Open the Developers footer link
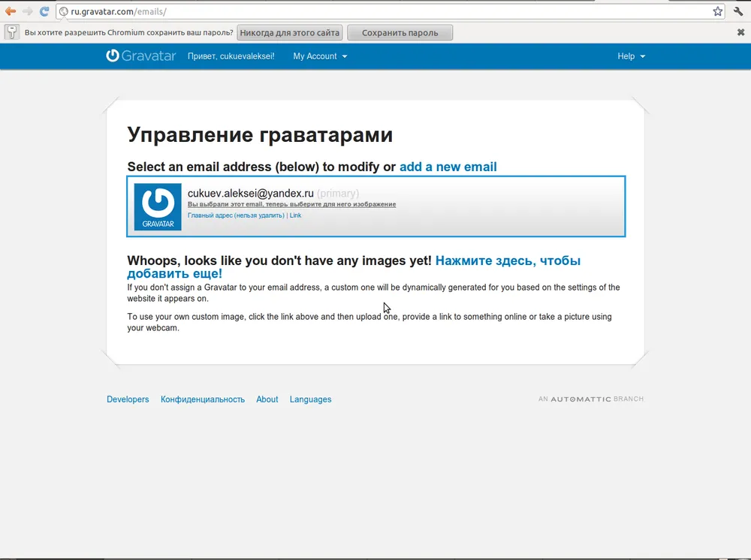 pyautogui.click(x=128, y=399)
